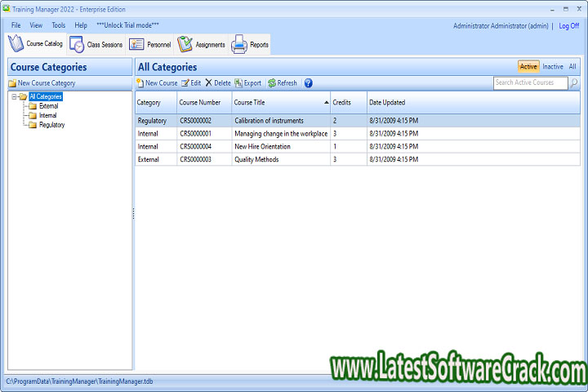The image size is (588, 392).
Task: Collapse the All Categories tree node
Action: 14,97
